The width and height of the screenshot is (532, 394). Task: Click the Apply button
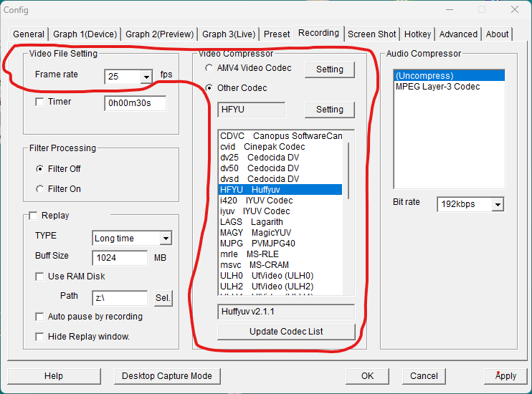pyautogui.click(x=505, y=376)
